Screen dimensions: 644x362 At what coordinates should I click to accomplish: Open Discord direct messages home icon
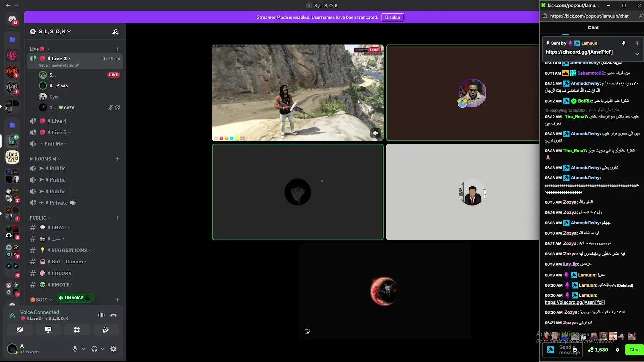click(x=12, y=19)
